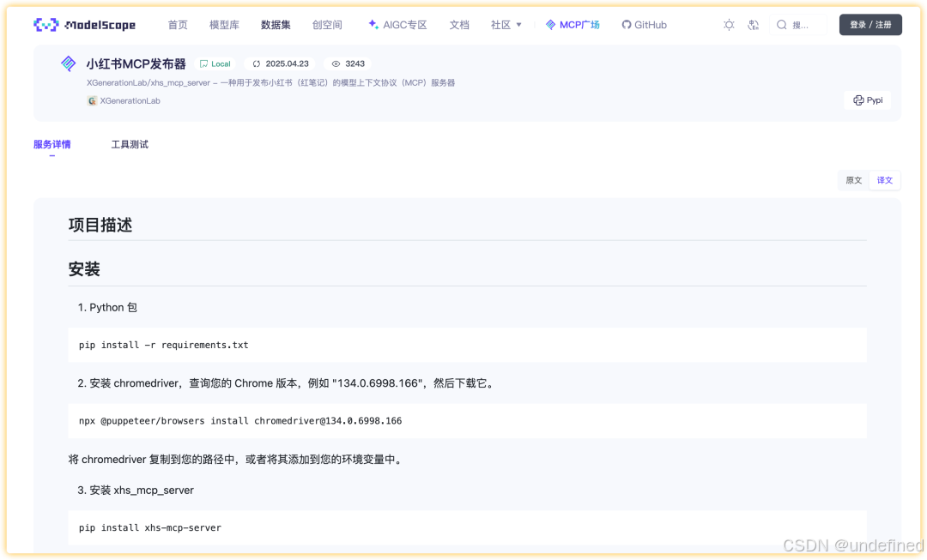Expand the 社区 dropdown menu
Screen dimensions: 927x560
pyautogui.click(x=506, y=25)
